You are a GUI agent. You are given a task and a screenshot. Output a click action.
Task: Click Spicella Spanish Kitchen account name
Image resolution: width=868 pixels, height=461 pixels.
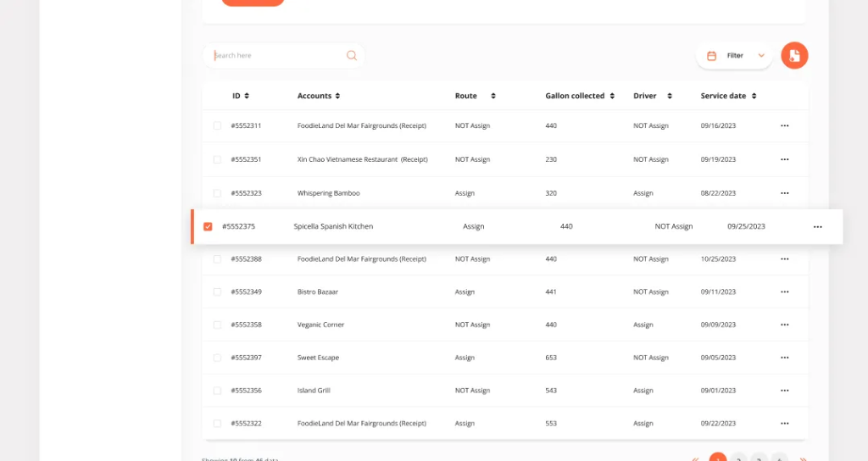[x=333, y=226]
